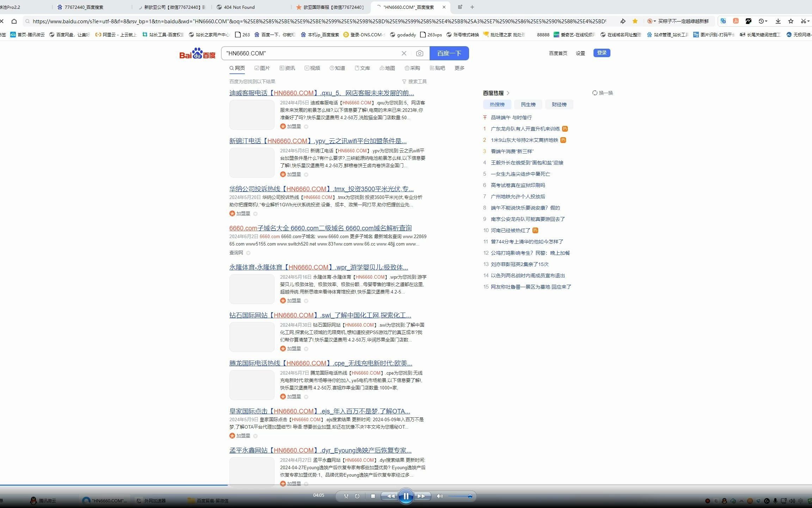Select the 民生榜 tab
The image size is (812, 508).
click(528, 104)
